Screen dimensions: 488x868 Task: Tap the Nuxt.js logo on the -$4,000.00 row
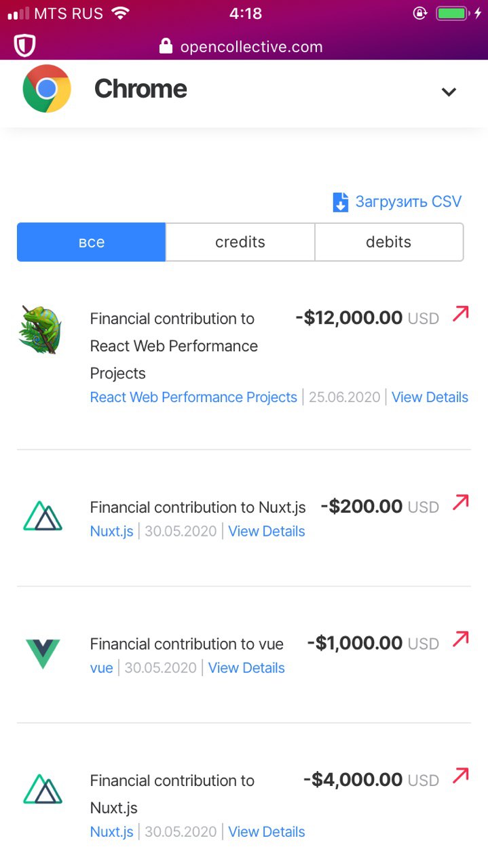pyautogui.click(x=43, y=789)
